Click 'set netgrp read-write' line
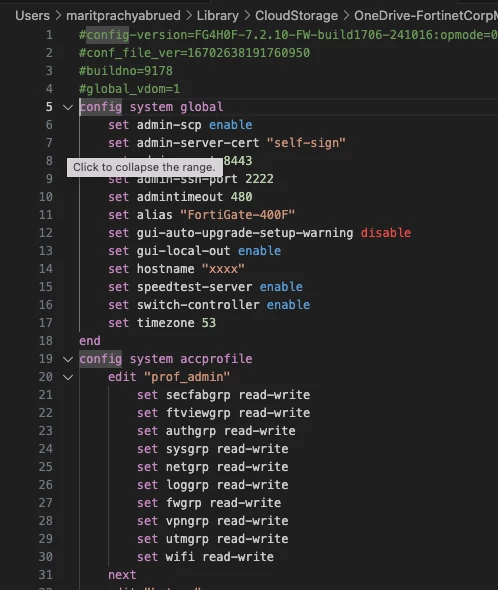Viewport: 498px width, 590px height. pos(212,467)
